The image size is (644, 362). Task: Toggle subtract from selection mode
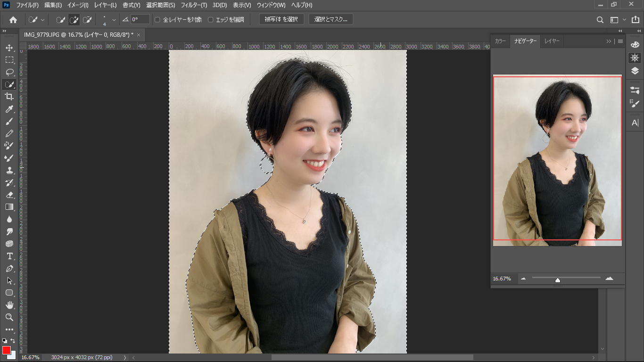[87, 20]
